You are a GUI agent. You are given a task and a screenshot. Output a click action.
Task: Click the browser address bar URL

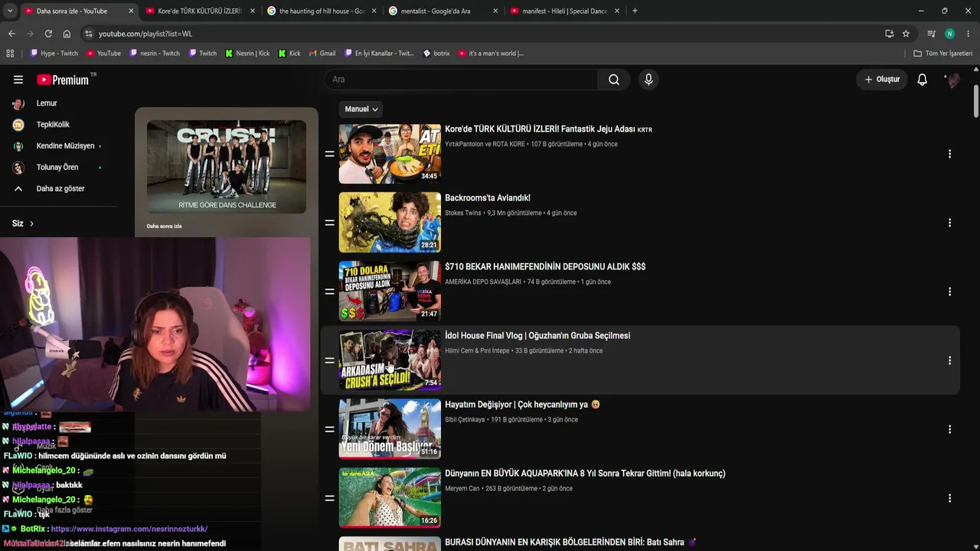pos(145,34)
